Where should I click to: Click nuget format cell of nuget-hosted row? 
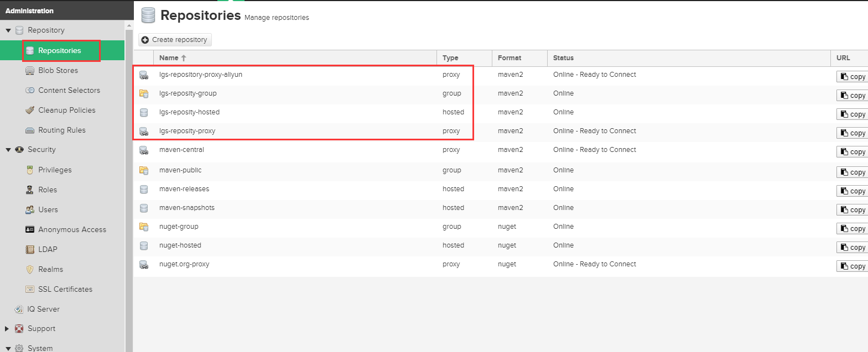pos(507,245)
